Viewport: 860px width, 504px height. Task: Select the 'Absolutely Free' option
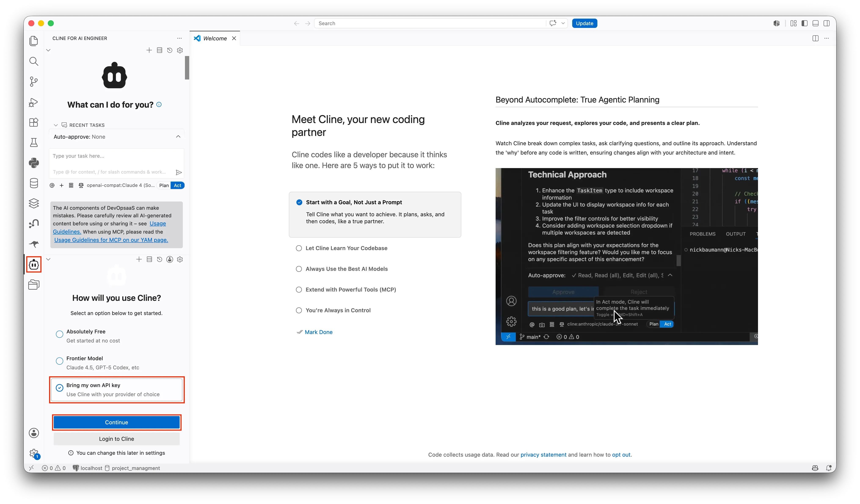coord(116,336)
